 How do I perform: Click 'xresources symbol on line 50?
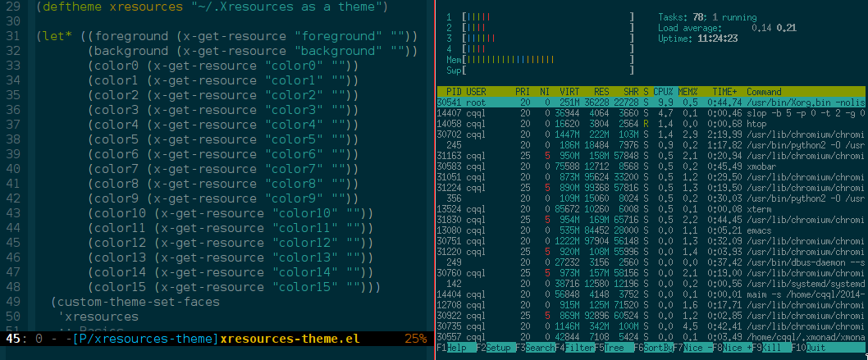coord(98,317)
